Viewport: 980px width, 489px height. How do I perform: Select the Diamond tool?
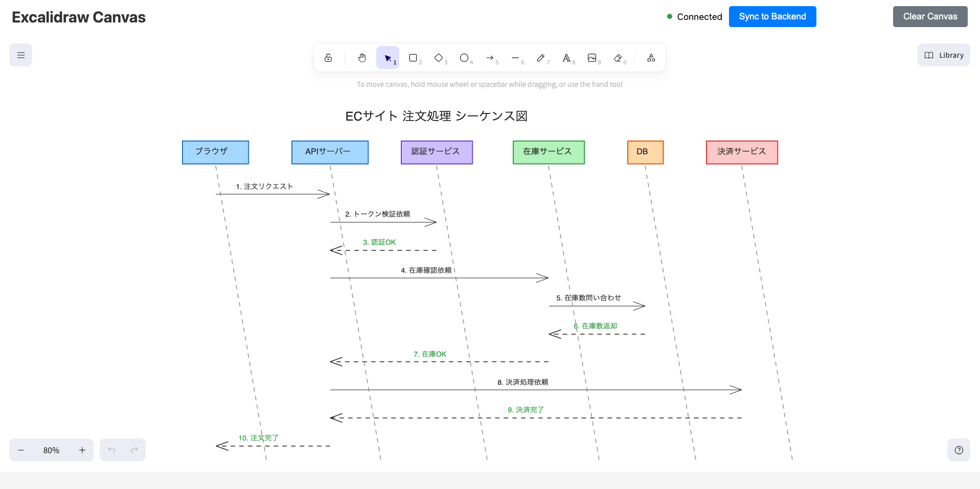click(439, 57)
